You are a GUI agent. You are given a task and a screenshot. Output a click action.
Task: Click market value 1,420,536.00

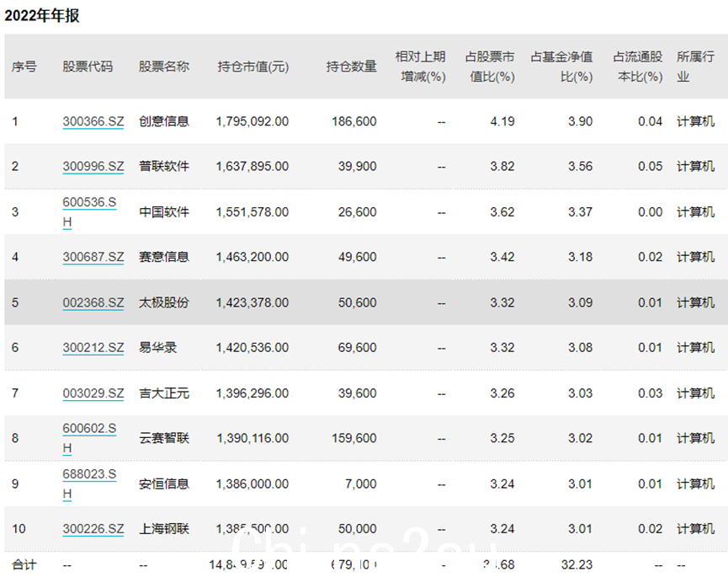tap(252, 348)
